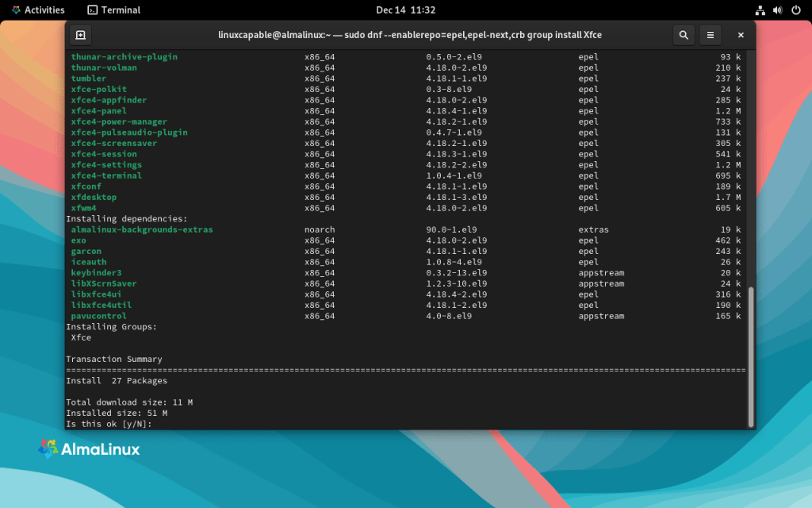Click the xfce4-power-manager package name
This screenshot has height=508, width=812.
tap(119, 121)
